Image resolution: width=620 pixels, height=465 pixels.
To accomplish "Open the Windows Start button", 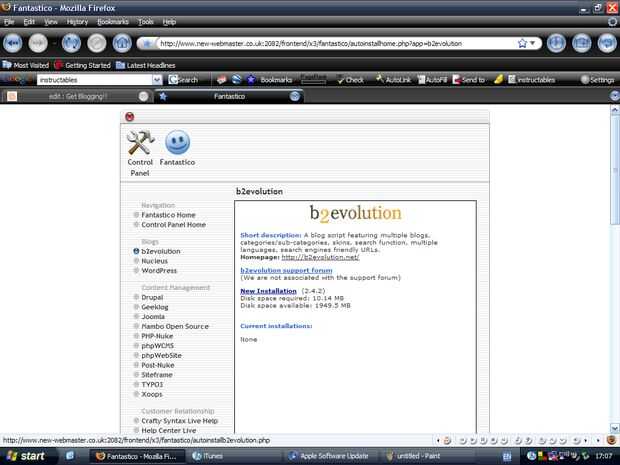I will coord(26,456).
